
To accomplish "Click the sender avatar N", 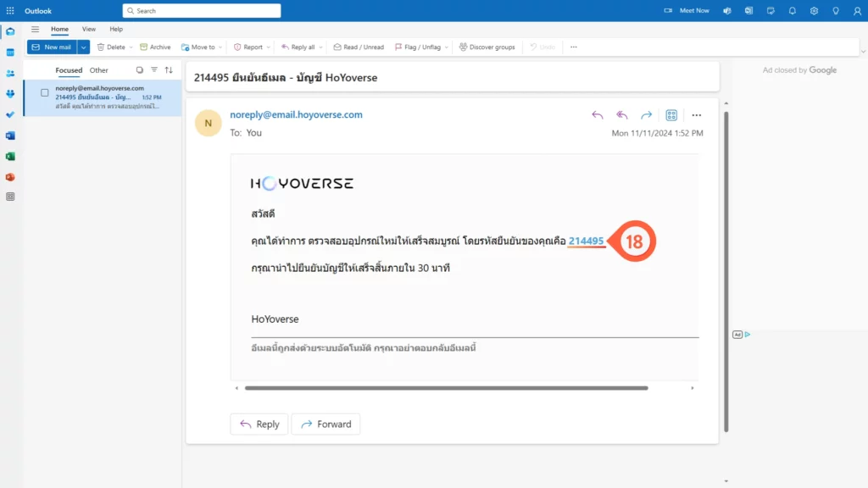I will [x=209, y=123].
